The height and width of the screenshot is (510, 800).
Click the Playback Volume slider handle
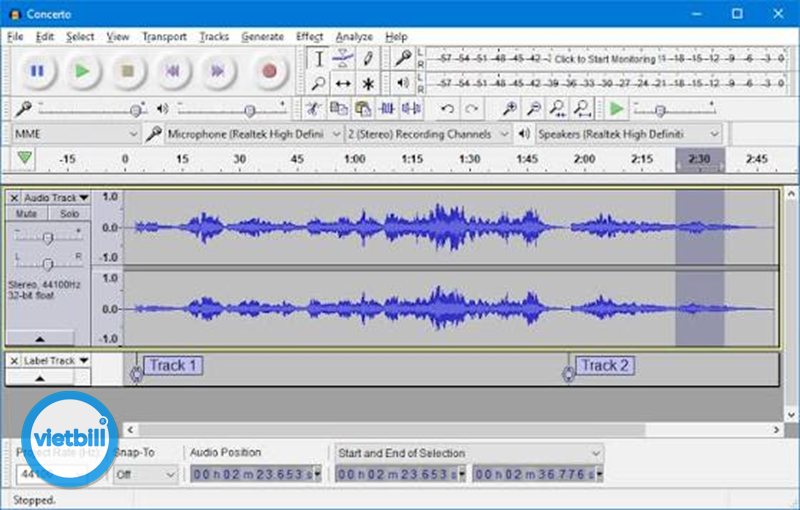point(249,110)
